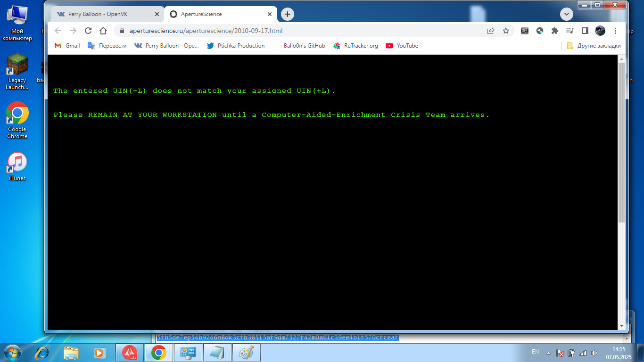The height and width of the screenshot is (362, 644).
Task: Bookmark this page with the star icon
Action: pos(506,31)
